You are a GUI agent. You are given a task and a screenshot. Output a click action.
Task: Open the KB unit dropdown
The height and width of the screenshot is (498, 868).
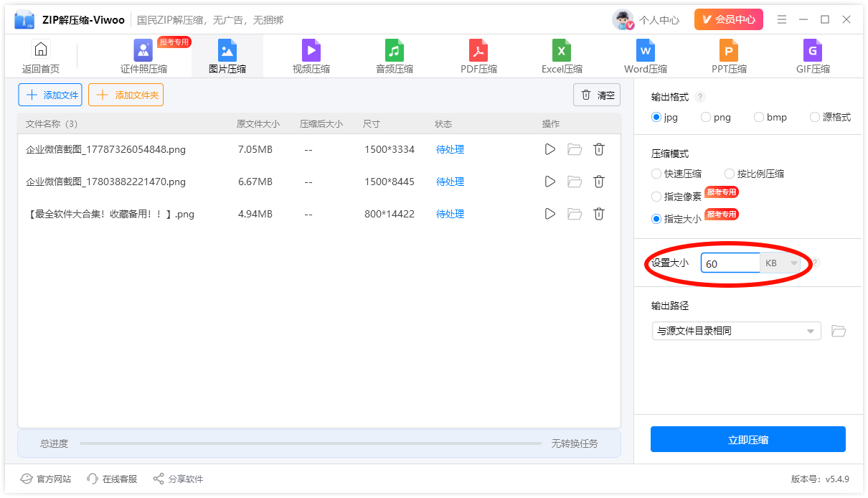coord(780,263)
